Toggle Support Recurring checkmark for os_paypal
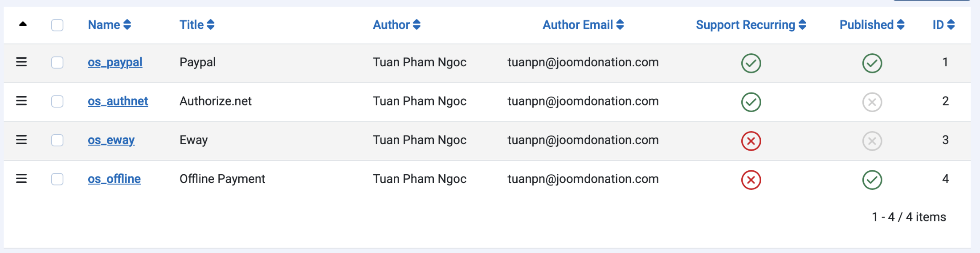Viewport: 980px width, 253px height. pyautogui.click(x=751, y=63)
